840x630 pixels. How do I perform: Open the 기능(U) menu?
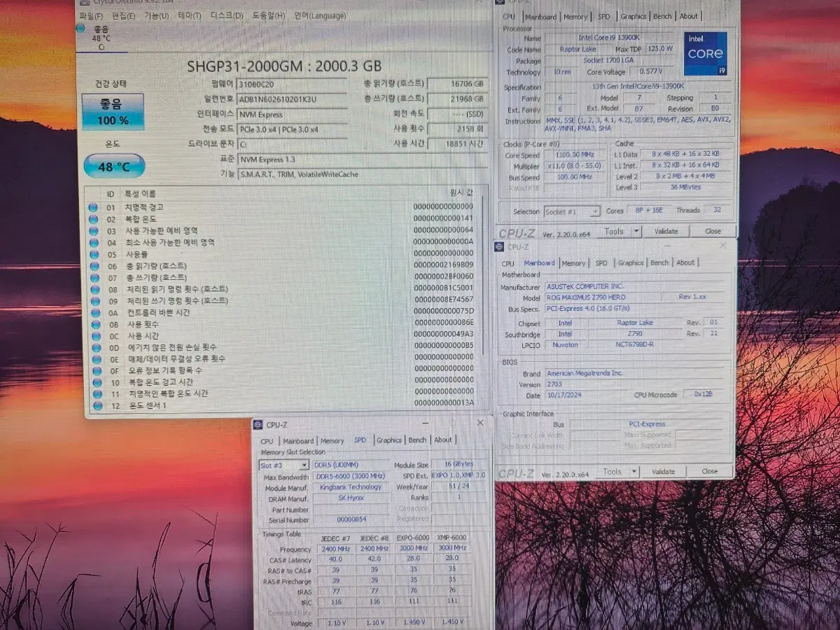coord(156,15)
